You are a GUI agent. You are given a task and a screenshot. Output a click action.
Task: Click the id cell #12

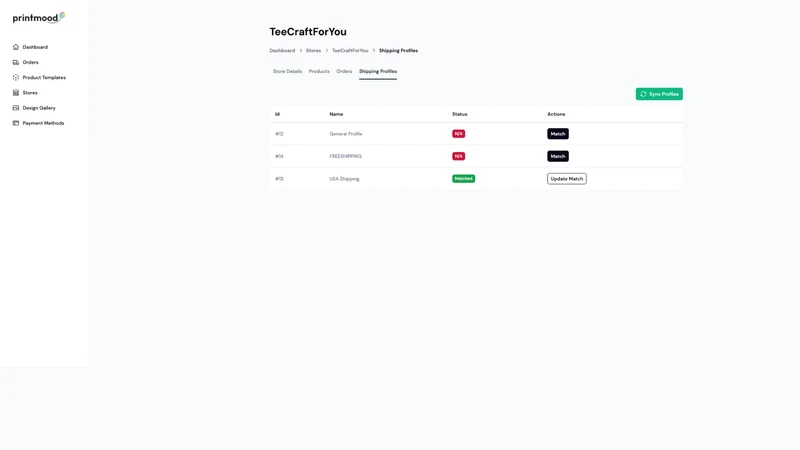coord(279,134)
